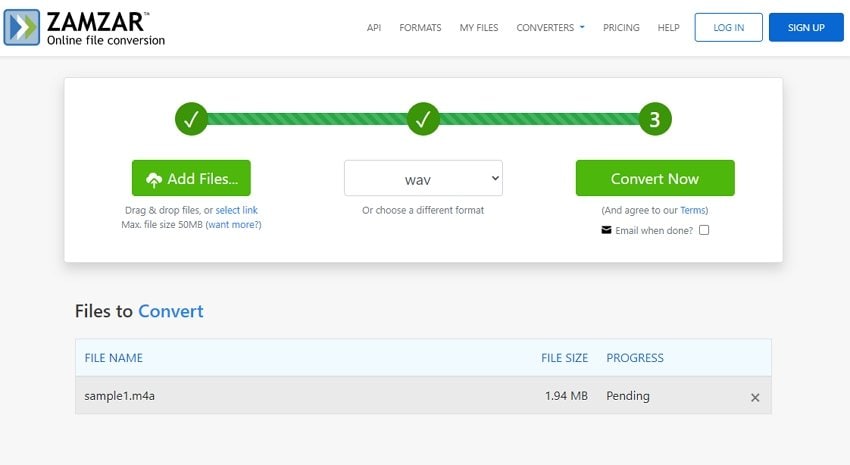Click the Log In button
Viewport: 850px width, 465px height.
[729, 27]
